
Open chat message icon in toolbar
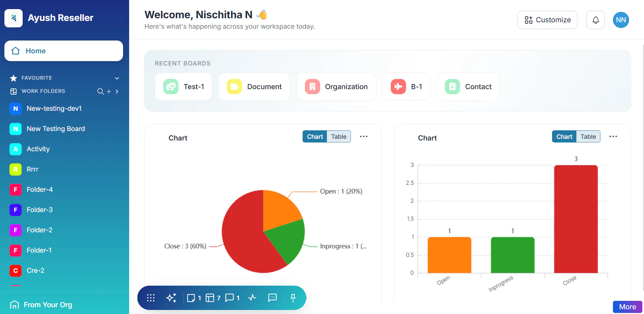point(272,298)
